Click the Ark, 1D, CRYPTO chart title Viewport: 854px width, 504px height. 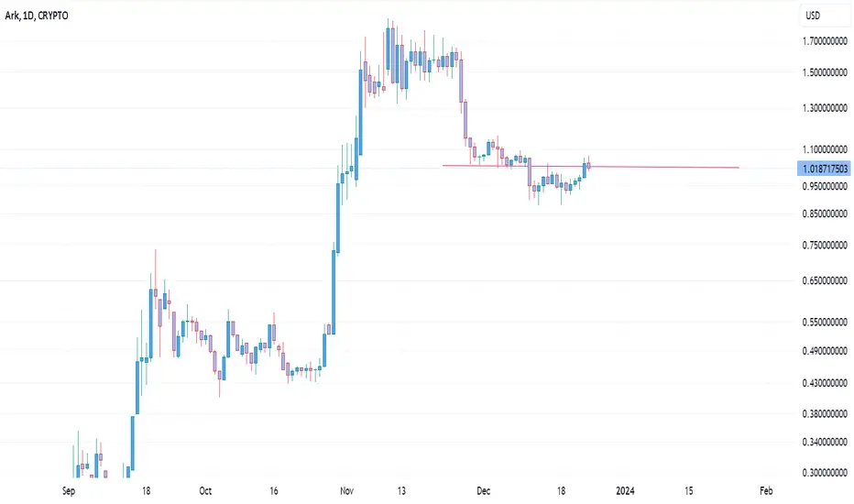point(37,16)
